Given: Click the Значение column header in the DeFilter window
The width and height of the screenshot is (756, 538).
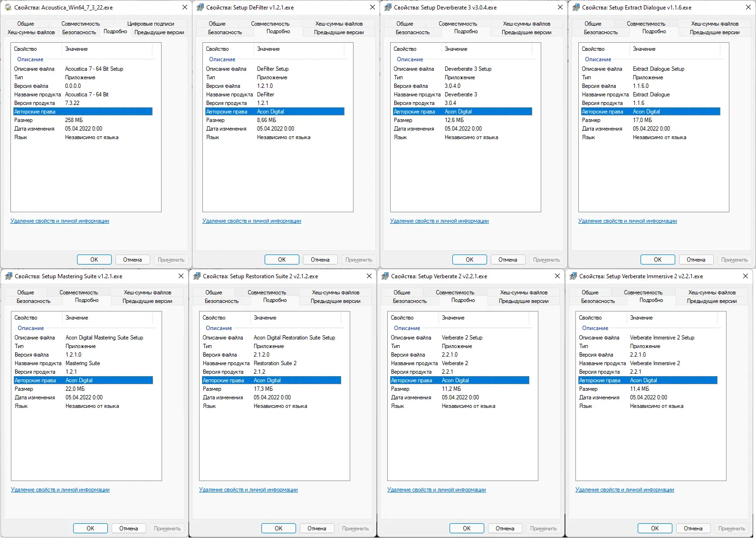Looking at the screenshot, I should pyautogui.click(x=299, y=49).
